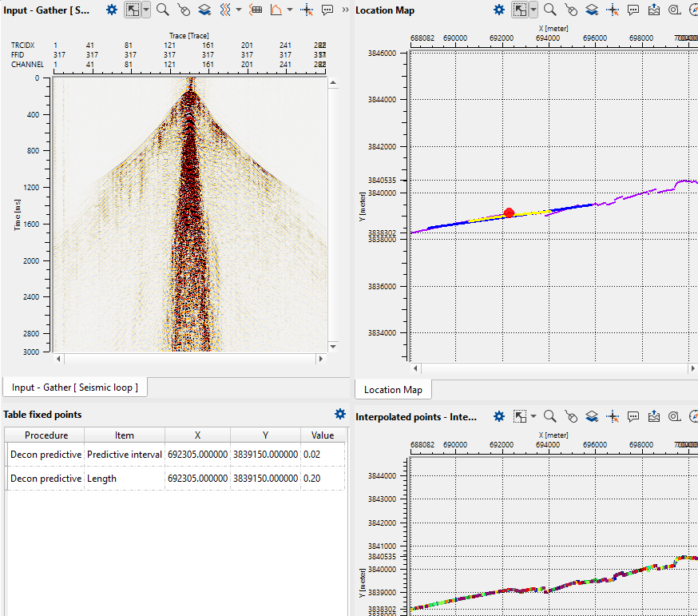
Task: Toggle comment tooltip icon in Location Map toolbar
Action: tap(633, 10)
